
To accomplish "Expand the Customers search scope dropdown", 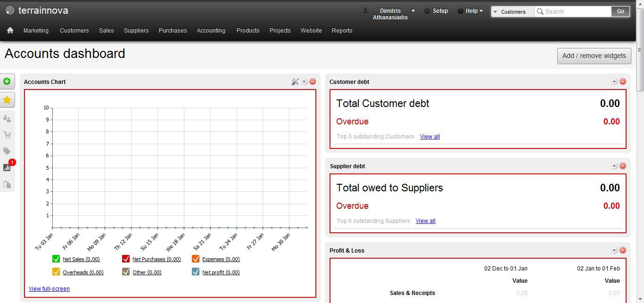I will [x=512, y=11].
